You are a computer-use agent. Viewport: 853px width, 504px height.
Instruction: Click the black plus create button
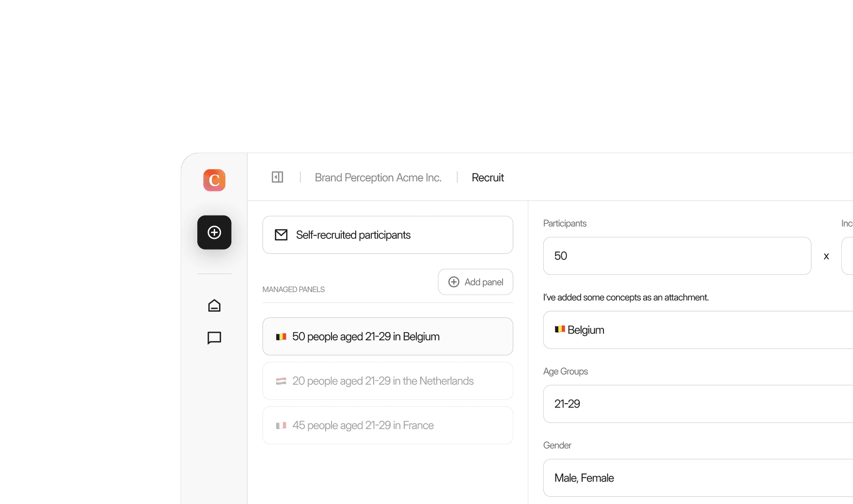click(214, 233)
